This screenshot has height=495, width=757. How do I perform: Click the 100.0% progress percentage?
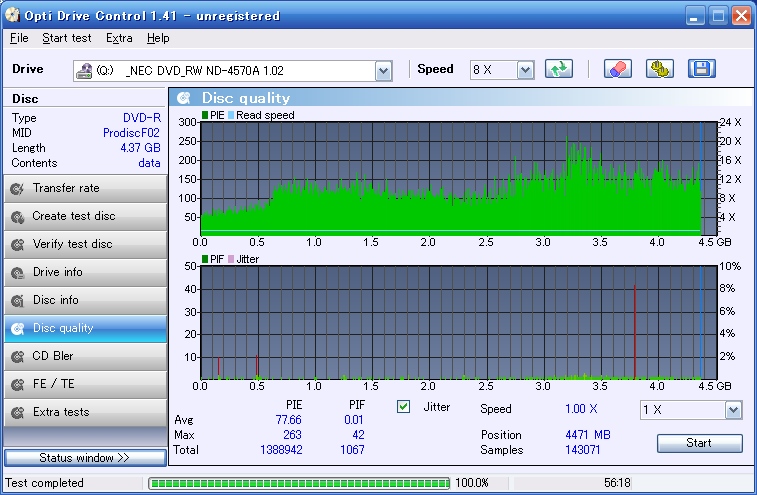472,483
